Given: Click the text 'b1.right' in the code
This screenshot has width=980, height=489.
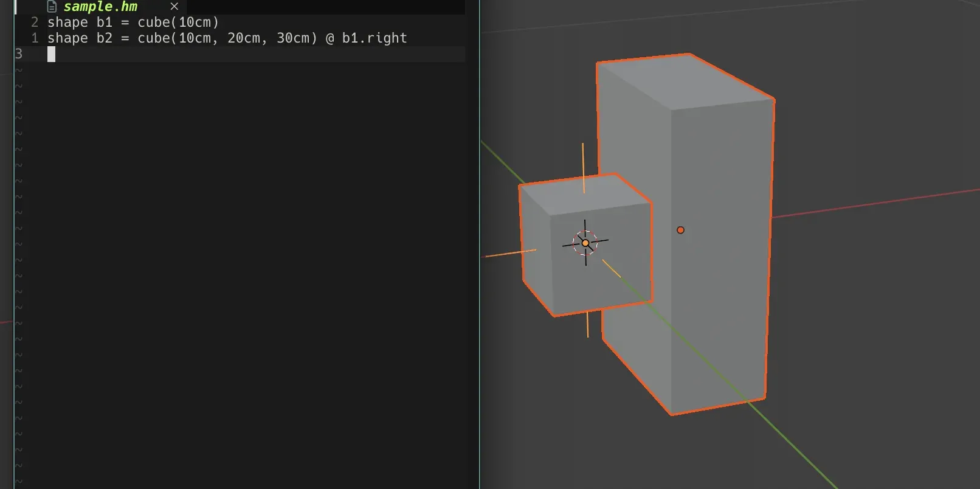Looking at the screenshot, I should pyautogui.click(x=374, y=38).
